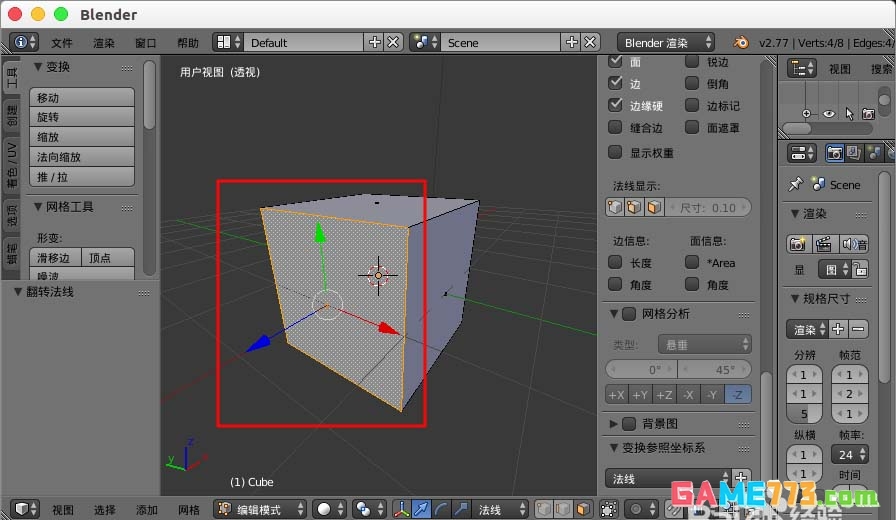Enable the 缝合边 checkbox
This screenshot has height=520, width=896.
pos(615,127)
